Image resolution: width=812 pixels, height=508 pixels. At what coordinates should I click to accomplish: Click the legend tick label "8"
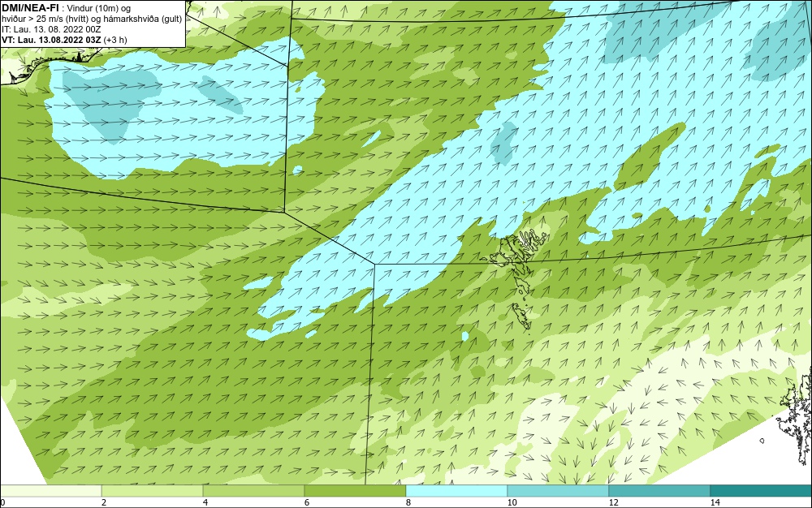[408, 502]
